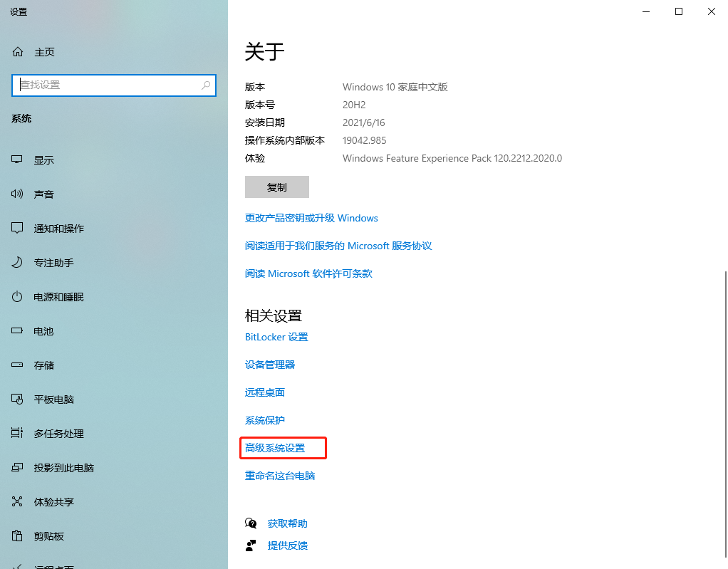The image size is (728, 569).
Task: Click 获取帮助 link text
Action: [287, 523]
